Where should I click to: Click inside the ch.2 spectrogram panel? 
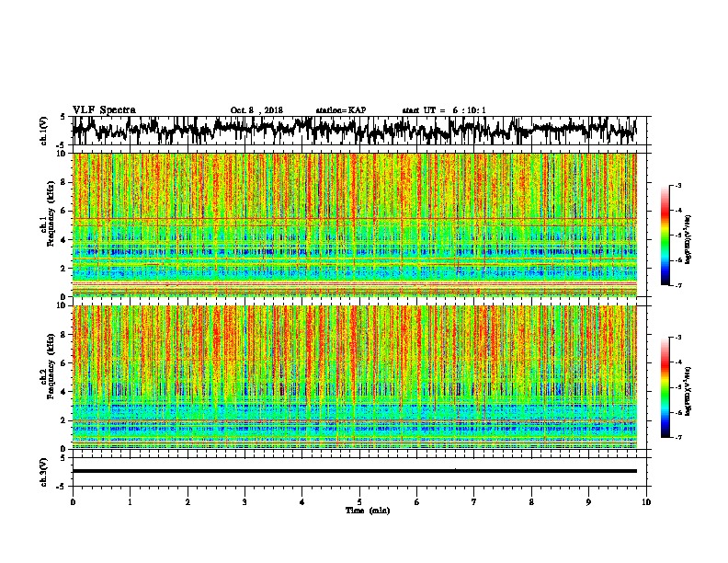click(x=355, y=377)
